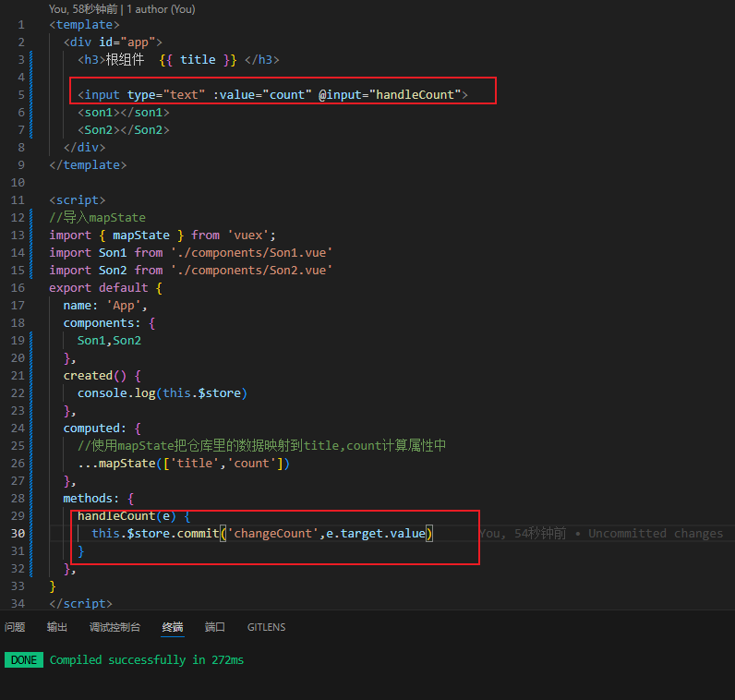The image size is (735, 700).
Task: Open the 问题 panel tab
Action: tap(15, 627)
